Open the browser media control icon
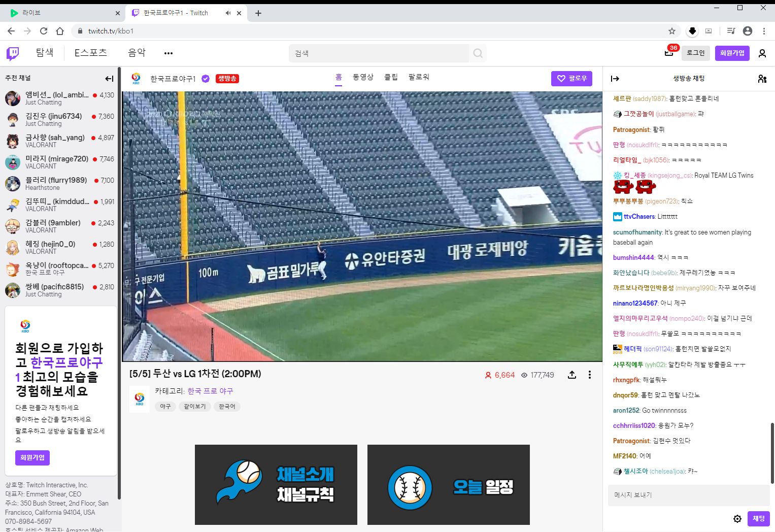This screenshot has width=775, height=532. coord(731,31)
